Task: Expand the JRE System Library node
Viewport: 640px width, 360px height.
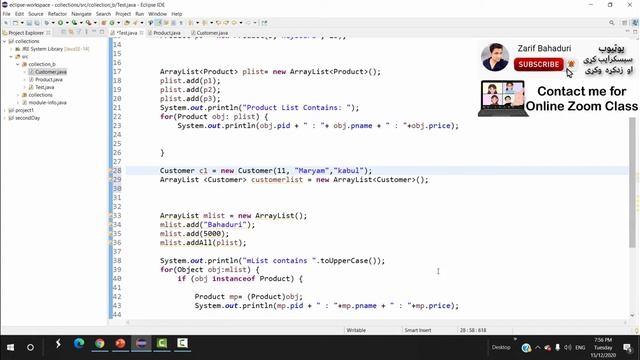Action: [x=11, y=49]
